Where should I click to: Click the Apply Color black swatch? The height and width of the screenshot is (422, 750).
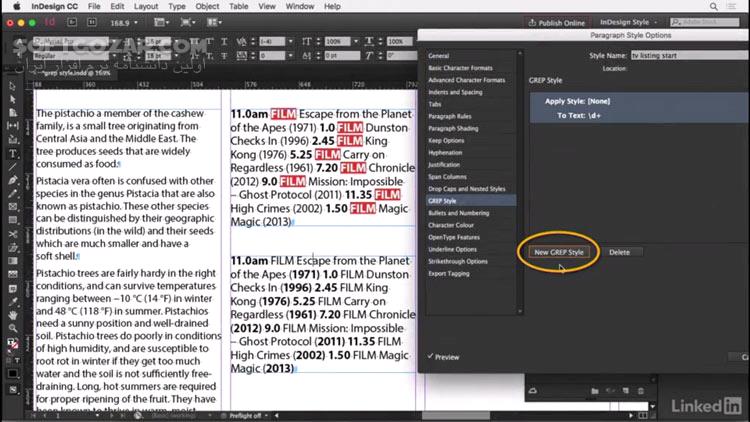(x=12, y=374)
